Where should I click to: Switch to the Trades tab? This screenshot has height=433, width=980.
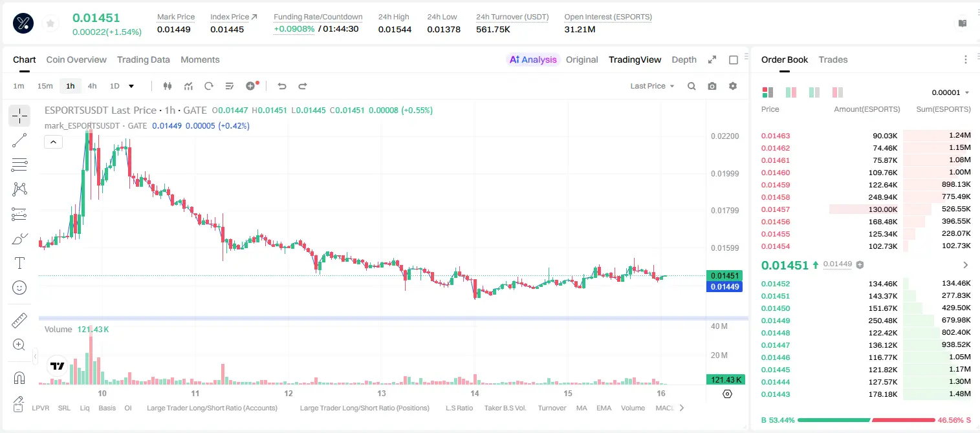pos(833,59)
